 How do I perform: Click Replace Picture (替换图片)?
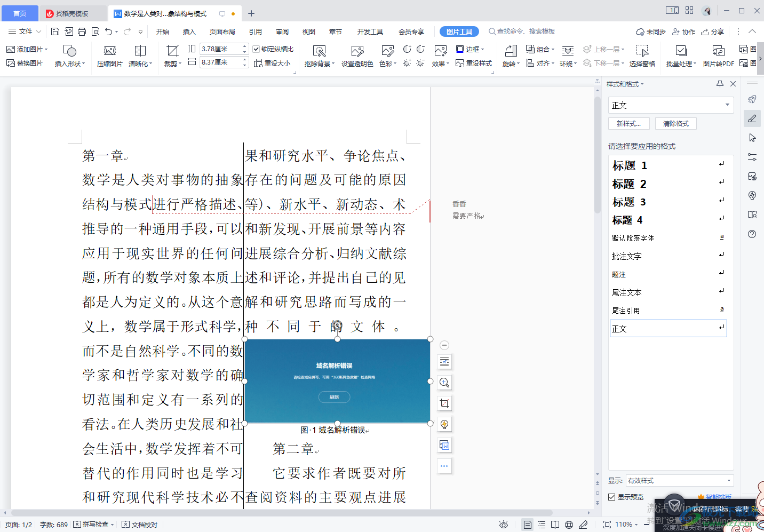(25, 63)
